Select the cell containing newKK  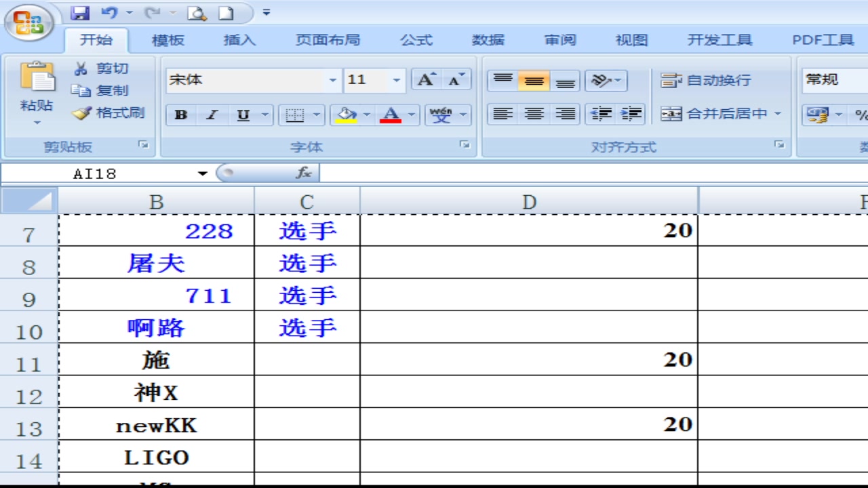pos(157,424)
